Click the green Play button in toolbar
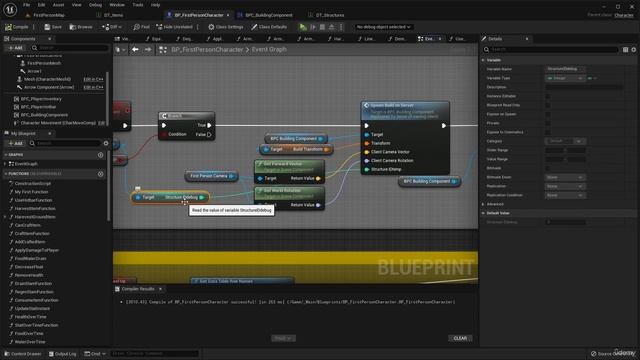 tap(303, 27)
